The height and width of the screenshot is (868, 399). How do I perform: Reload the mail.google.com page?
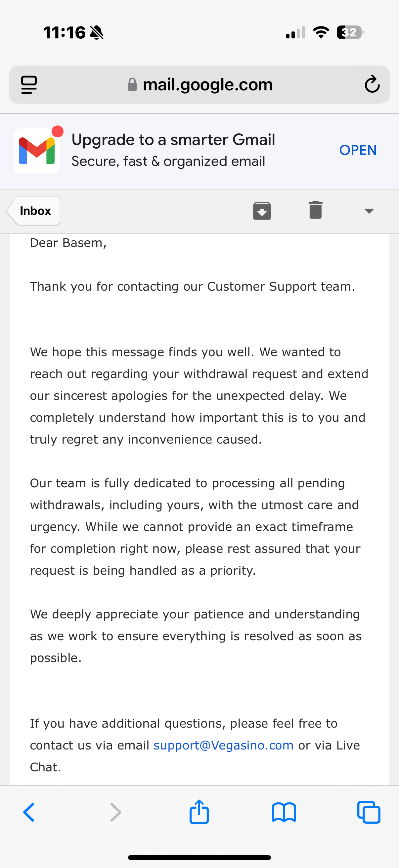[x=372, y=84]
